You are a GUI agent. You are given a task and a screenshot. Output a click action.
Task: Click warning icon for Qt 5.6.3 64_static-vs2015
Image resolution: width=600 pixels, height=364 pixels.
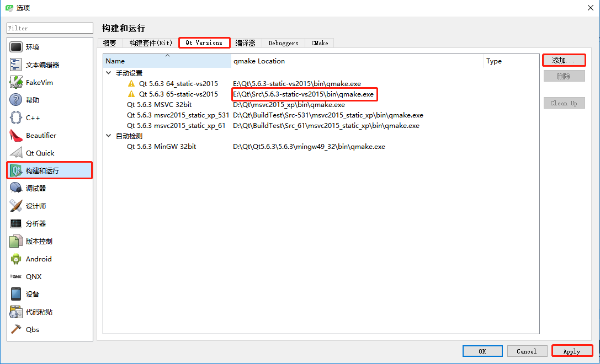coord(131,83)
